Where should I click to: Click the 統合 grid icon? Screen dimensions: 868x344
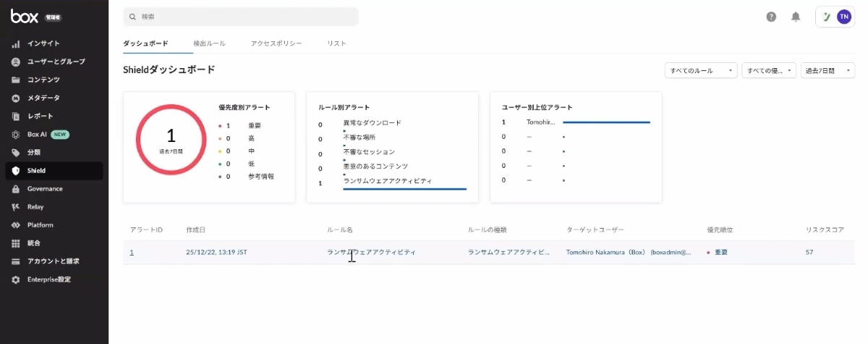[x=15, y=243]
